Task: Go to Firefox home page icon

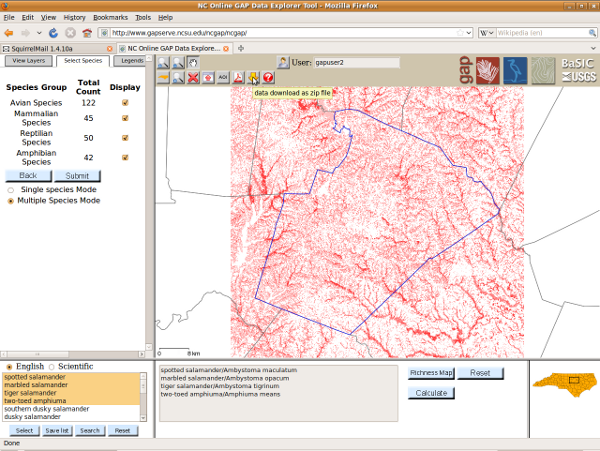Action: pyautogui.click(x=87, y=33)
